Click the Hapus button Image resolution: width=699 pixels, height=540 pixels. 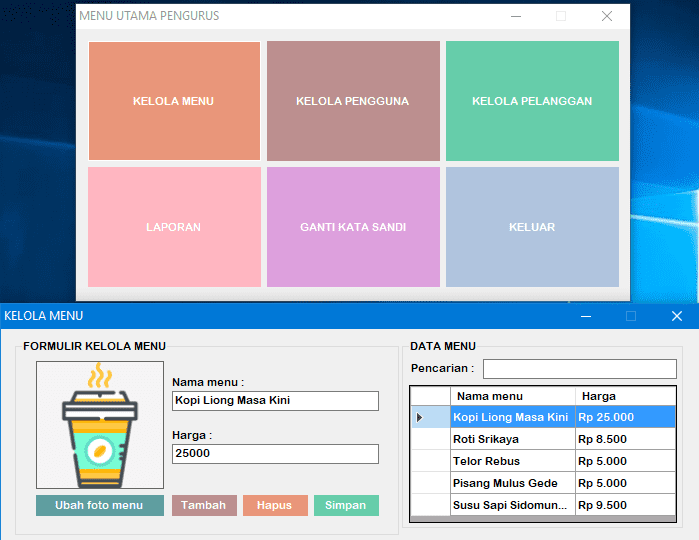(274, 505)
